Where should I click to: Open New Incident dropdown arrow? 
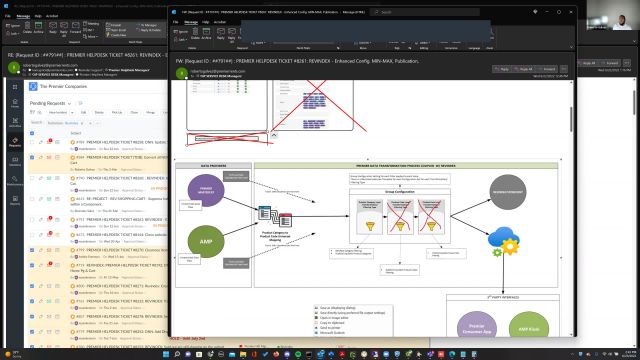click(72, 112)
